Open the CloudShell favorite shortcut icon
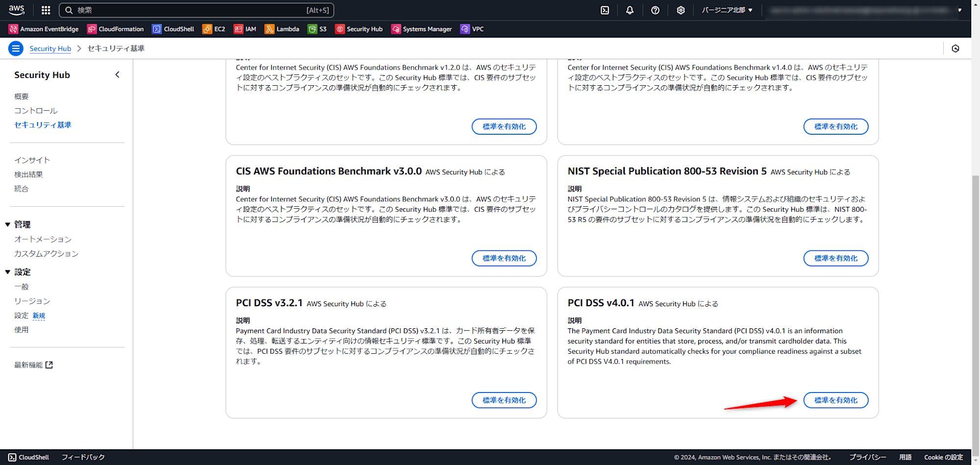The height and width of the screenshot is (465, 980). (157, 29)
